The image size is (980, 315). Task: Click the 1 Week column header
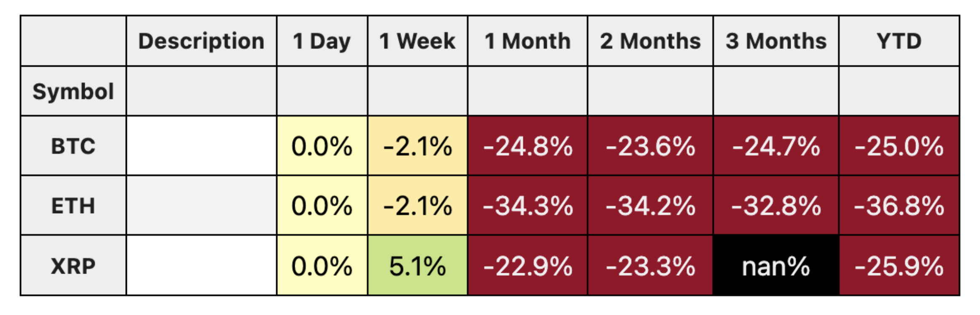pyautogui.click(x=417, y=41)
